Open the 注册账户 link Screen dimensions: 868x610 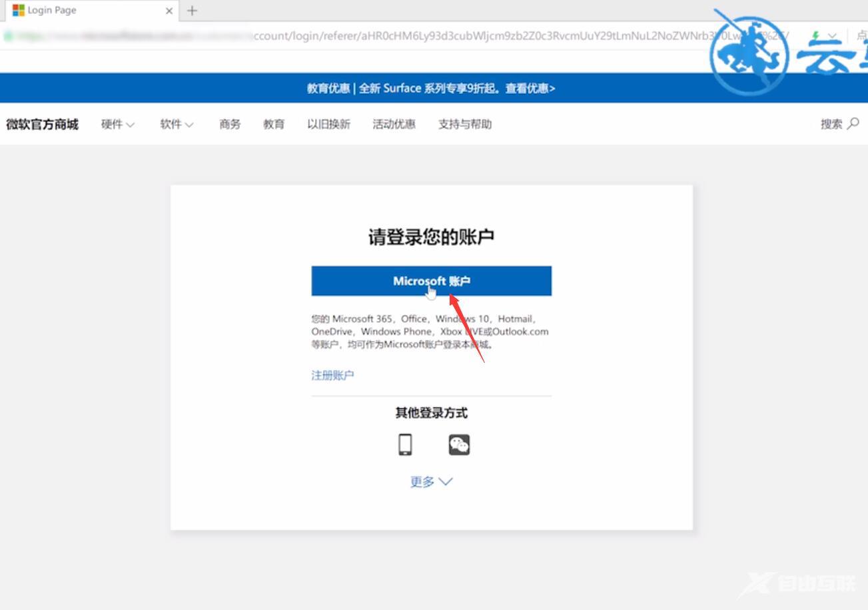click(332, 375)
